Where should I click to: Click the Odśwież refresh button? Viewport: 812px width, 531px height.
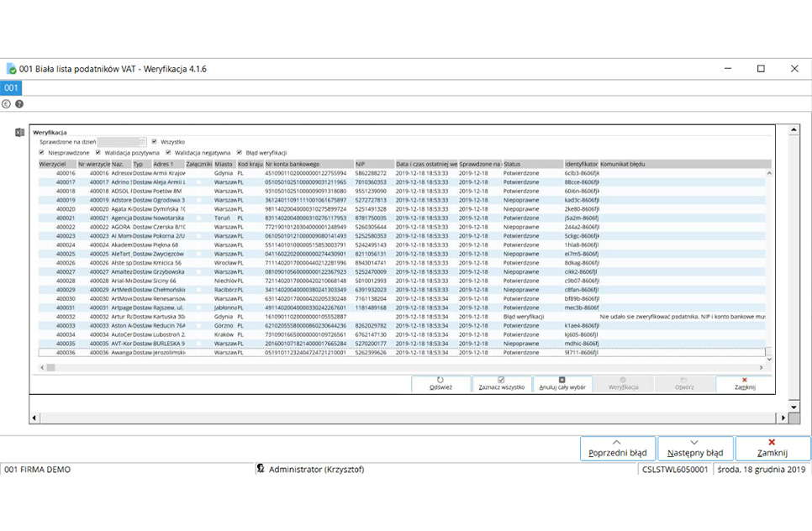point(441,384)
